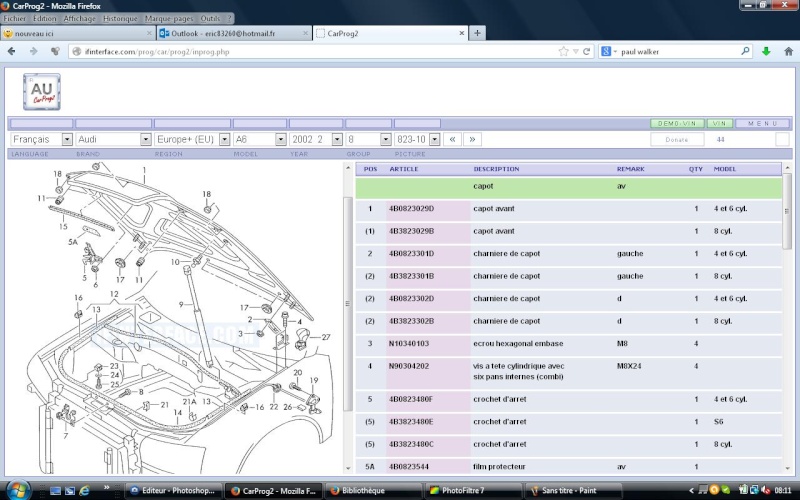Viewport: 800px width, 500px height.
Task: Open the Marque-pages menu
Action: pyautogui.click(x=169, y=18)
